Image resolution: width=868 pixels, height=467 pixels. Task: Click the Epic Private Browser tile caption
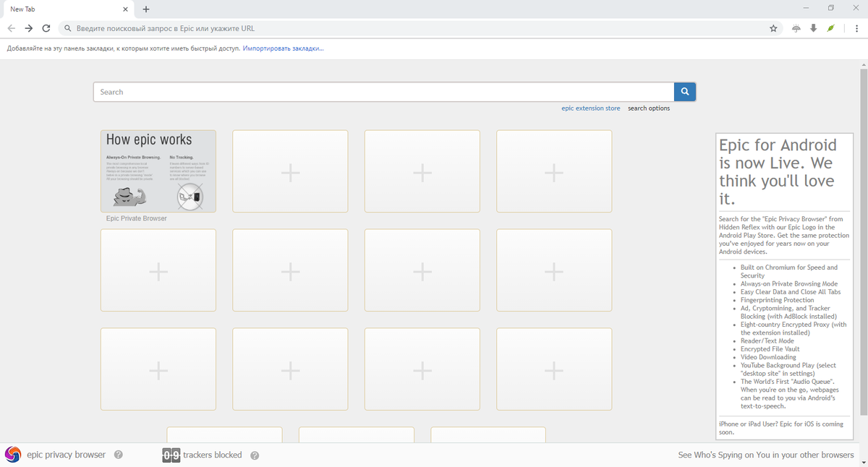coord(137,218)
